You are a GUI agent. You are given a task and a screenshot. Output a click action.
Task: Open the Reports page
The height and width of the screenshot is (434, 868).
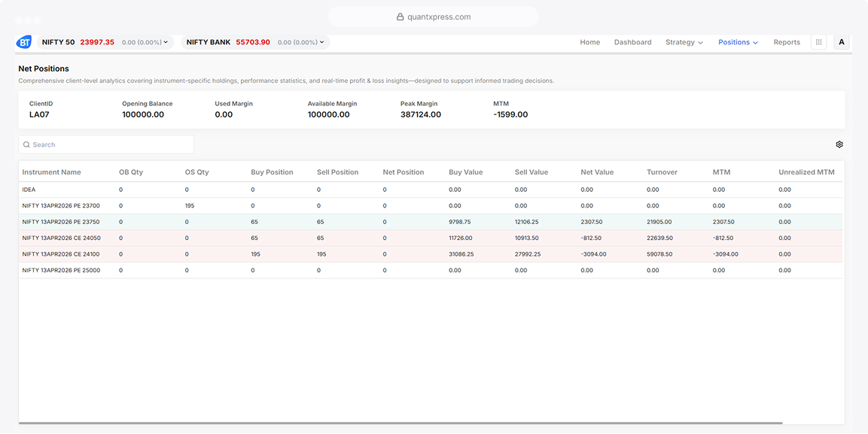click(x=787, y=42)
